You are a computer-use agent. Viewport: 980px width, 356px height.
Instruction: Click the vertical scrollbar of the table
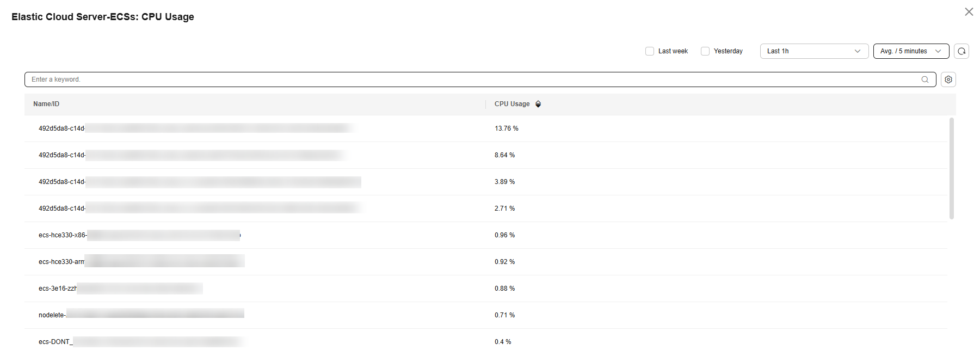(952, 169)
